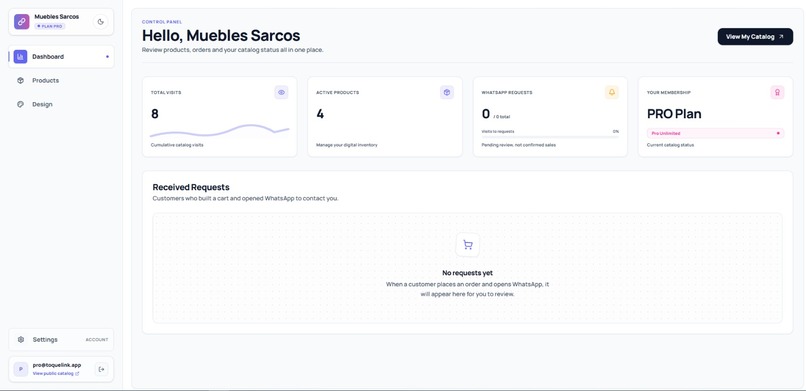Open Settings in the sidebar
The image size is (806, 391).
61,340
